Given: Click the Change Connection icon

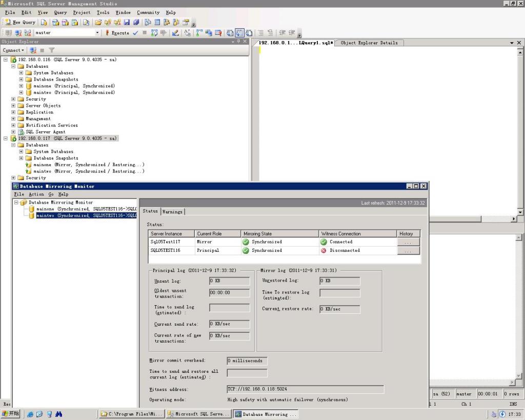Looking at the screenshot, I should [x=28, y=33].
